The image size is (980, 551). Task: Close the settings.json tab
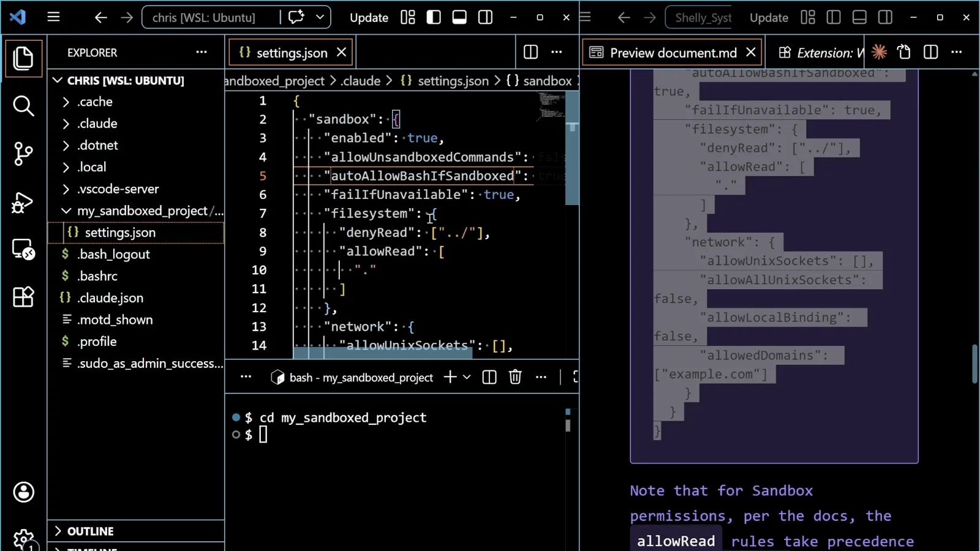[x=342, y=53]
